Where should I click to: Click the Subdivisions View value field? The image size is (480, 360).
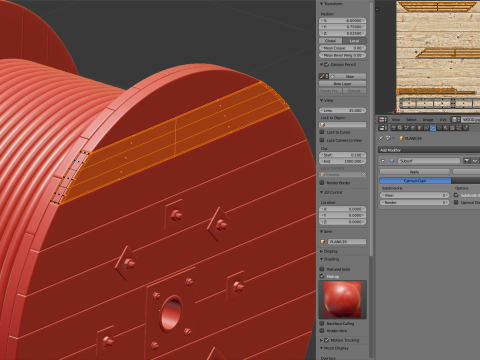pos(415,195)
